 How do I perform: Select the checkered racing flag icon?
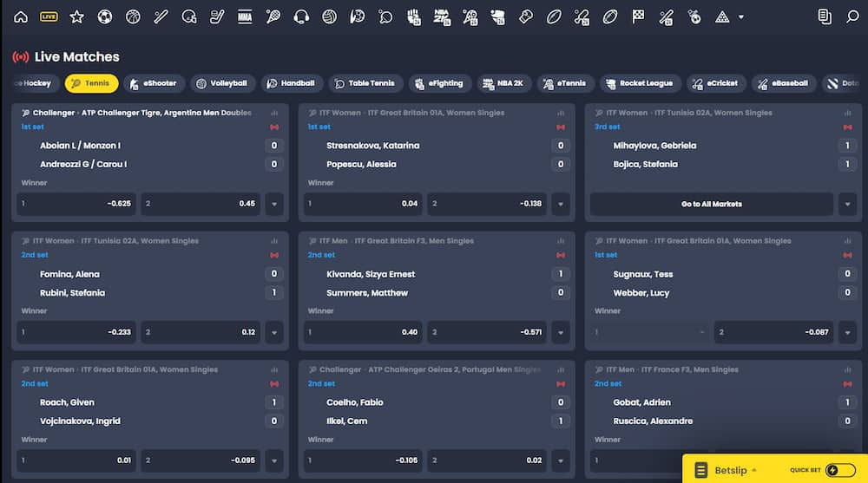(x=638, y=17)
